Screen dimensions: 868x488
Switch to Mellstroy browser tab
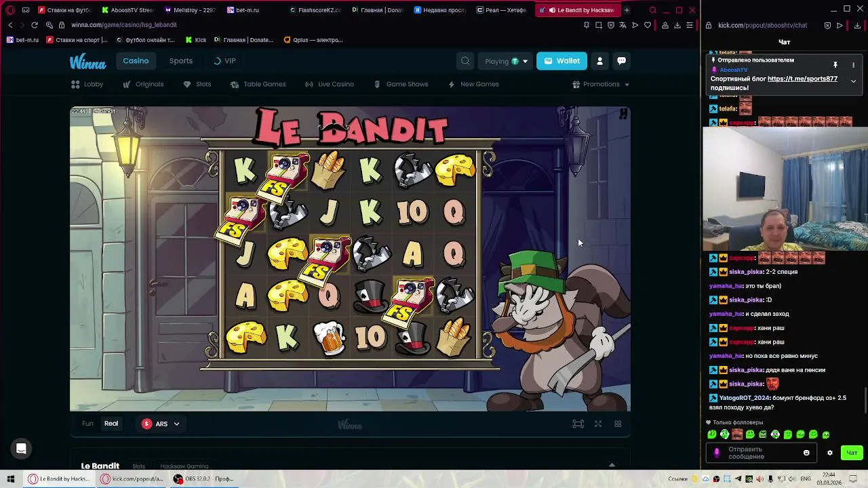tap(190, 10)
